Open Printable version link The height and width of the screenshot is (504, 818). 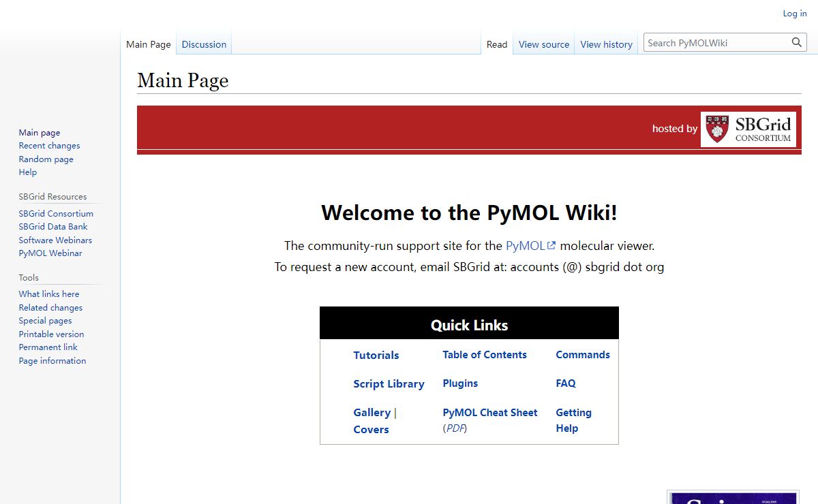click(52, 334)
